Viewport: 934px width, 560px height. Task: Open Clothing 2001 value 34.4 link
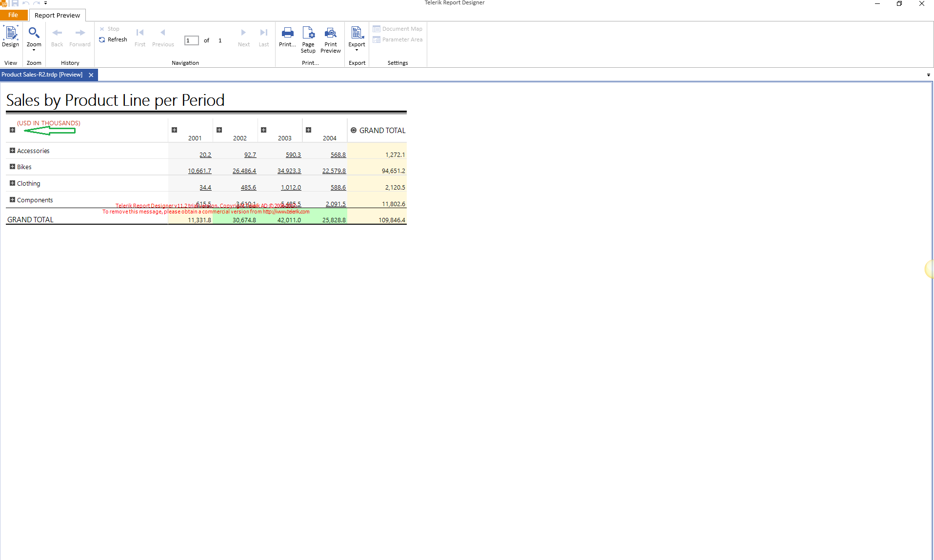click(205, 187)
